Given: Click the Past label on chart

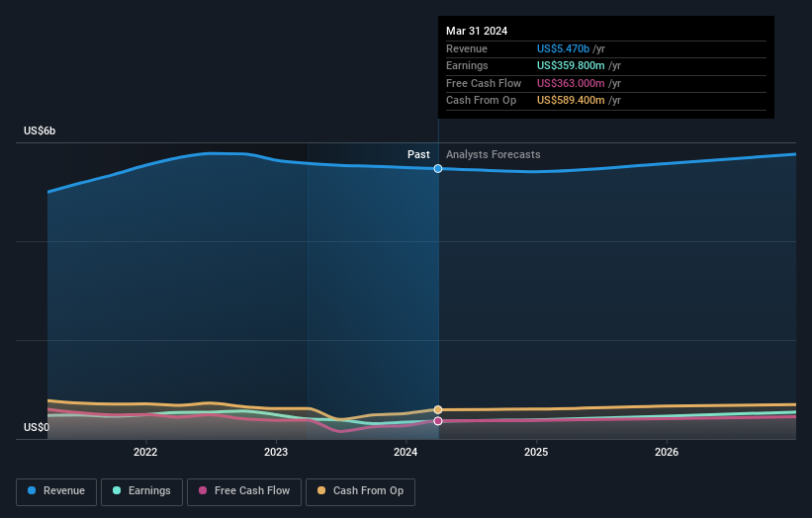Looking at the screenshot, I should 418,155.
